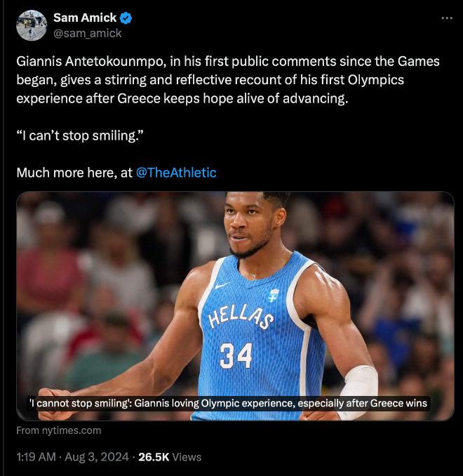Click the 'I cannot stop smiling' headline caption
This screenshot has height=476, width=463.
(228, 404)
